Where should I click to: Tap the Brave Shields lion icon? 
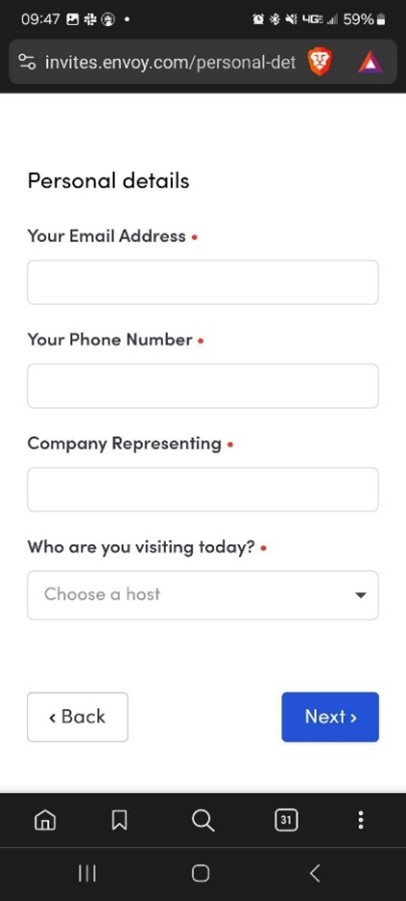(319, 61)
